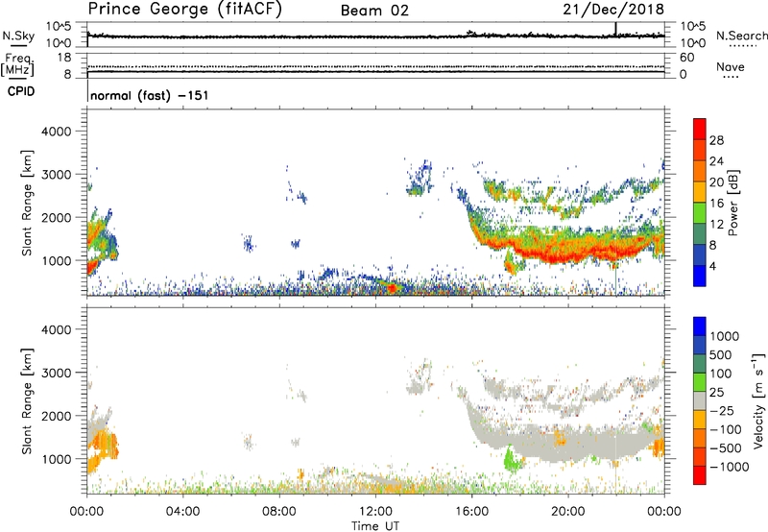Image resolution: width=768 pixels, height=532 pixels.
Task: Select the "25" label on the Velocity color bar
Action: 716,392
